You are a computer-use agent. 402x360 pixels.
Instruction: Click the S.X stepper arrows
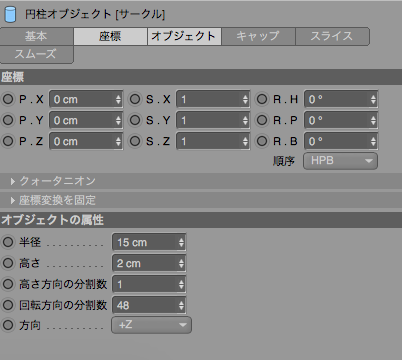pyautogui.click(x=245, y=99)
